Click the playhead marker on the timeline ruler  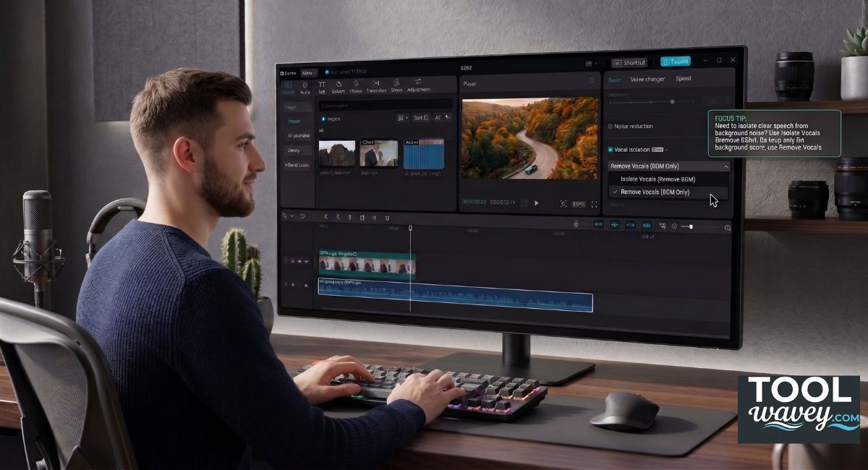tap(410, 228)
